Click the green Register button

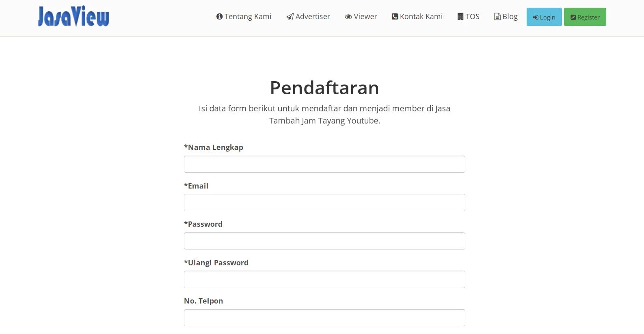[585, 17]
